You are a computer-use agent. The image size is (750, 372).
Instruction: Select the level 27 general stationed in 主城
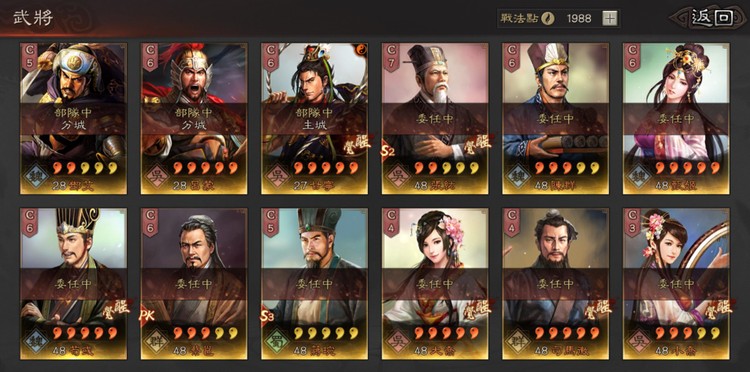tap(314, 119)
